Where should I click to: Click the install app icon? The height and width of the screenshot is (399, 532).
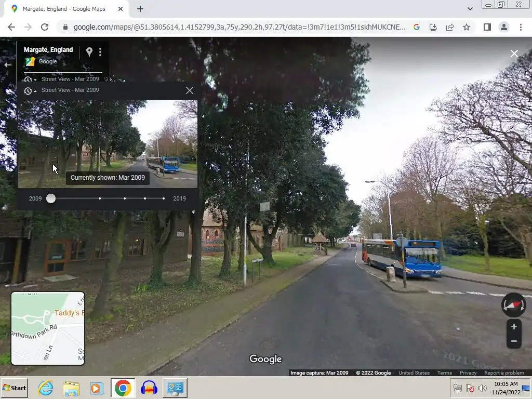433,27
